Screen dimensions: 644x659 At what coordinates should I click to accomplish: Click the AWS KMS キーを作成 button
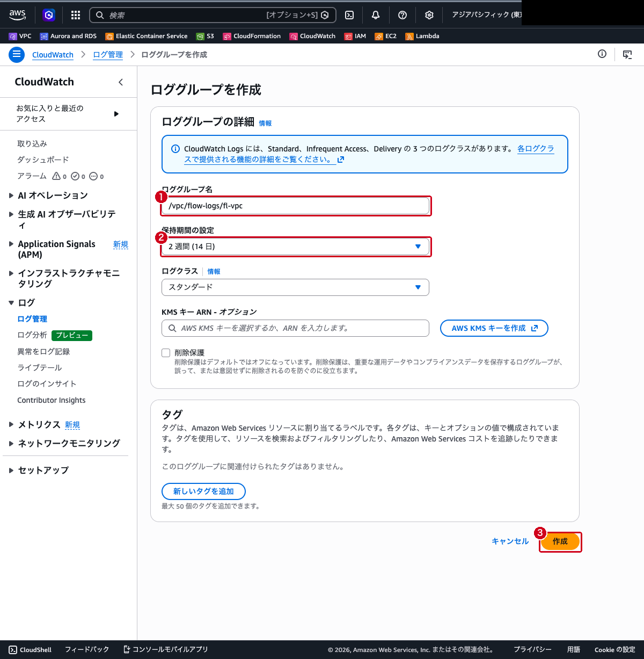tap(494, 328)
